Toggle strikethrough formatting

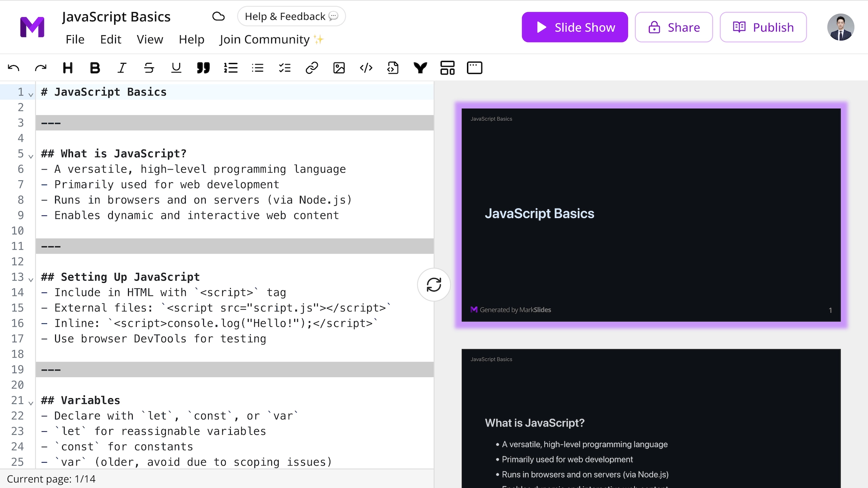coord(149,68)
